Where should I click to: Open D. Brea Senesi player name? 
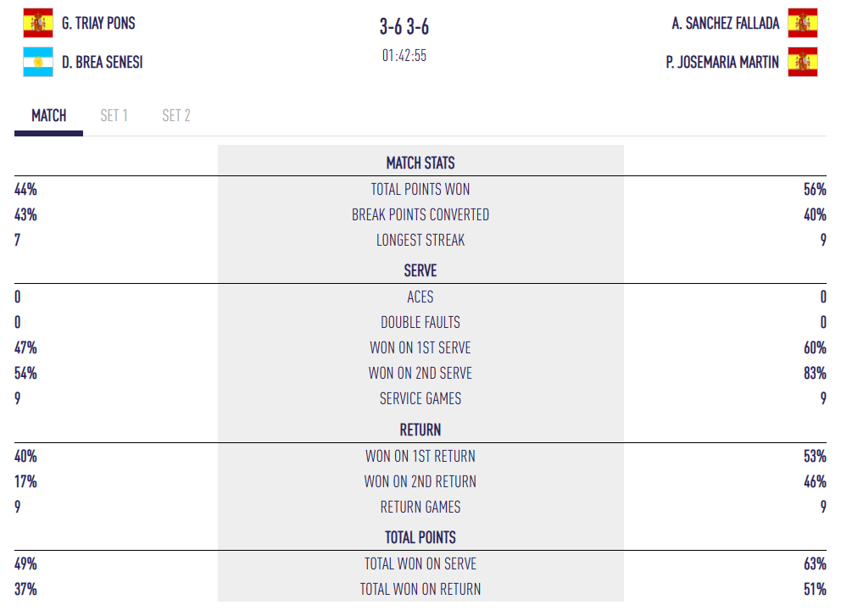tap(102, 63)
